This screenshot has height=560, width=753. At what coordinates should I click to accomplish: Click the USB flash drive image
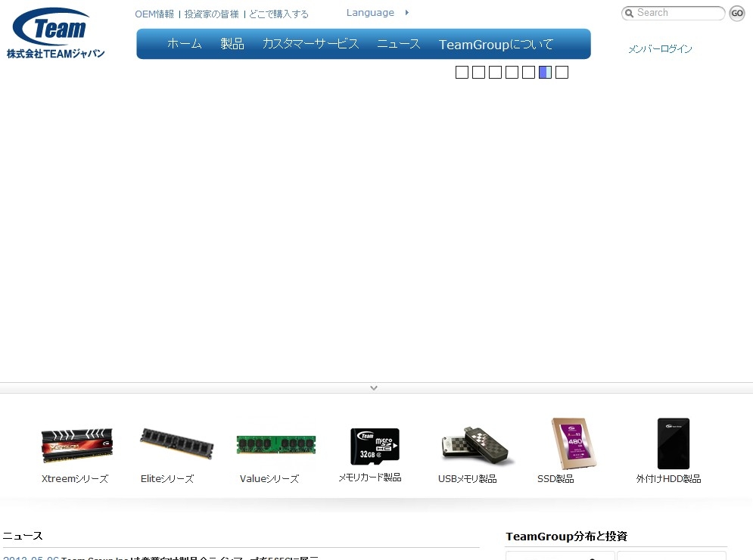(x=477, y=446)
